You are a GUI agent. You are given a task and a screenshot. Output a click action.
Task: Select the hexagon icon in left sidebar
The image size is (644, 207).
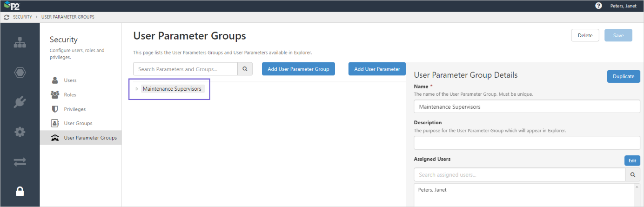(20, 73)
